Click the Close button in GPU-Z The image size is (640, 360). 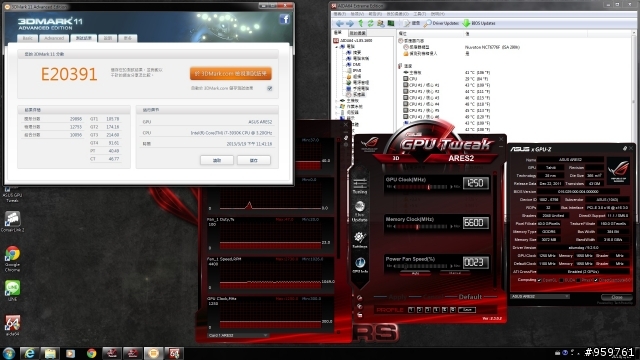coord(617,297)
